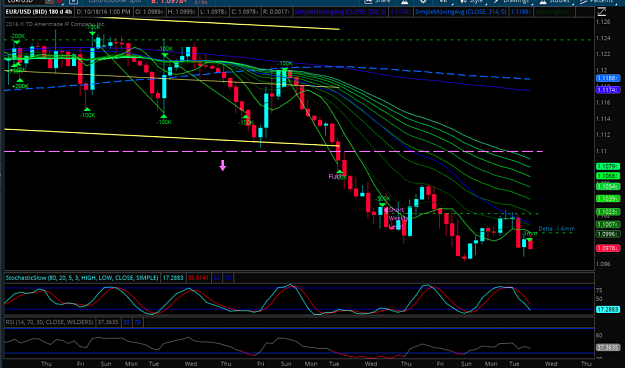Click the Delta -1.6mm chart annotation
Screen dimensions: 625x368
pos(556,228)
